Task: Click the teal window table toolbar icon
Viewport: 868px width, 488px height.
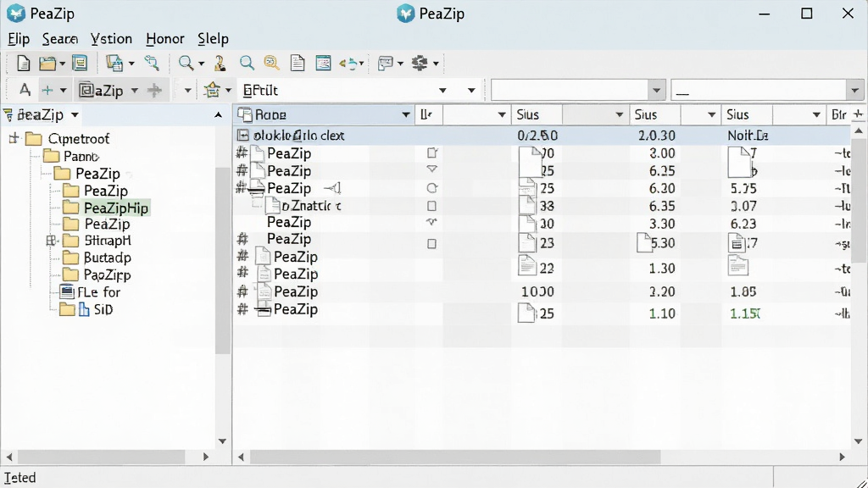Action: [323, 63]
